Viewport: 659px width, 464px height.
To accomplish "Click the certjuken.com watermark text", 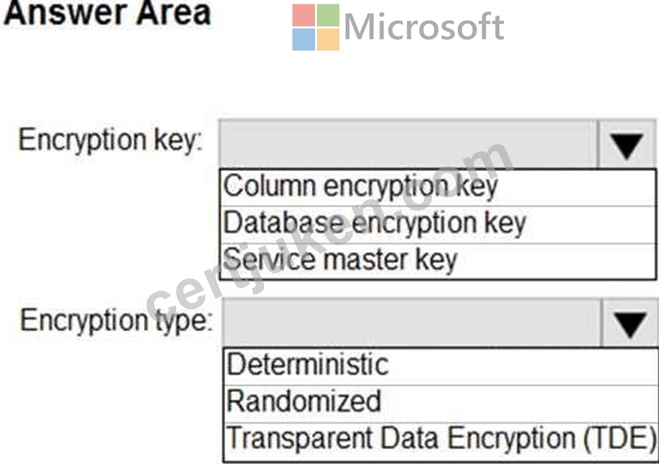I will pos(330,228).
